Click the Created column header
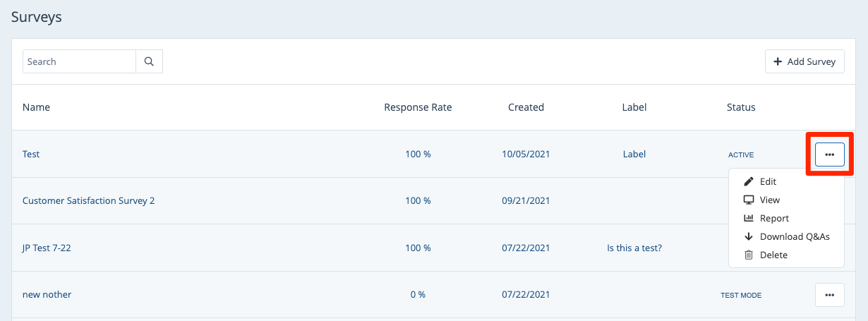Image resolution: width=868 pixels, height=321 pixels. click(526, 107)
